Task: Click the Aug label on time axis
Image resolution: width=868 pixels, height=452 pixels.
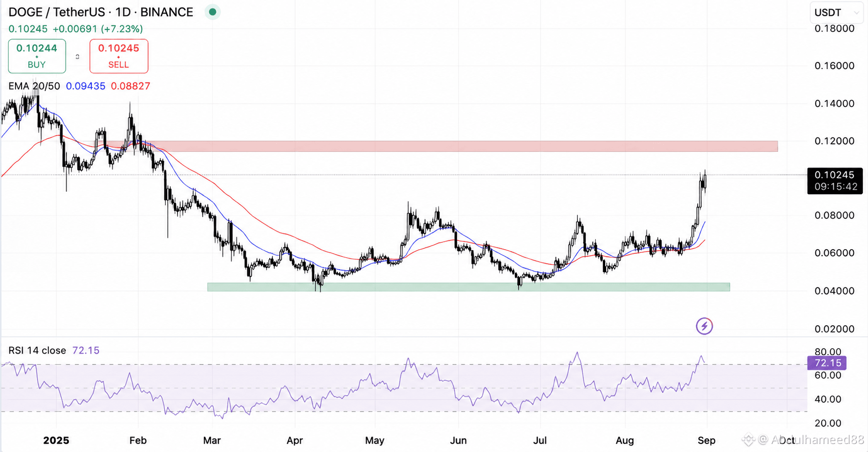Action: click(x=625, y=441)
